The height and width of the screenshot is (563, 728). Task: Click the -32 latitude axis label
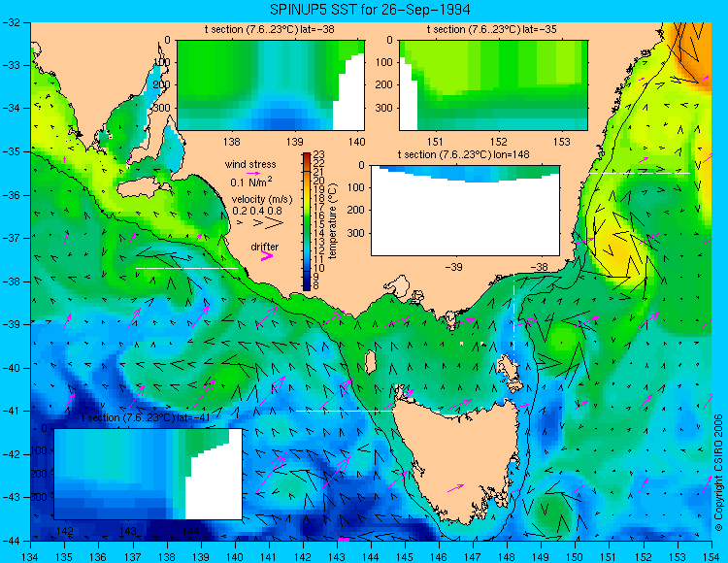(x=11, y=22)
